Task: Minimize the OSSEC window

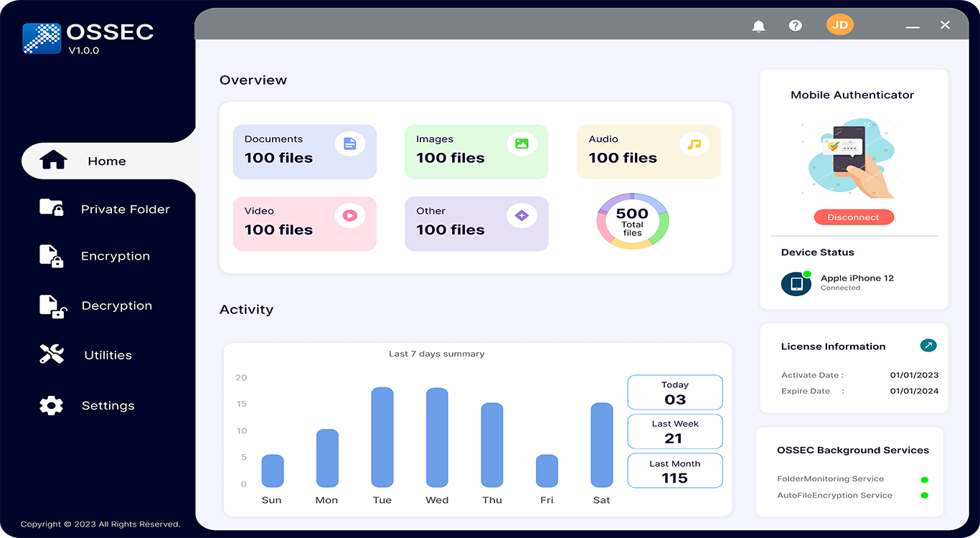Action: click(x=913, y=26)
